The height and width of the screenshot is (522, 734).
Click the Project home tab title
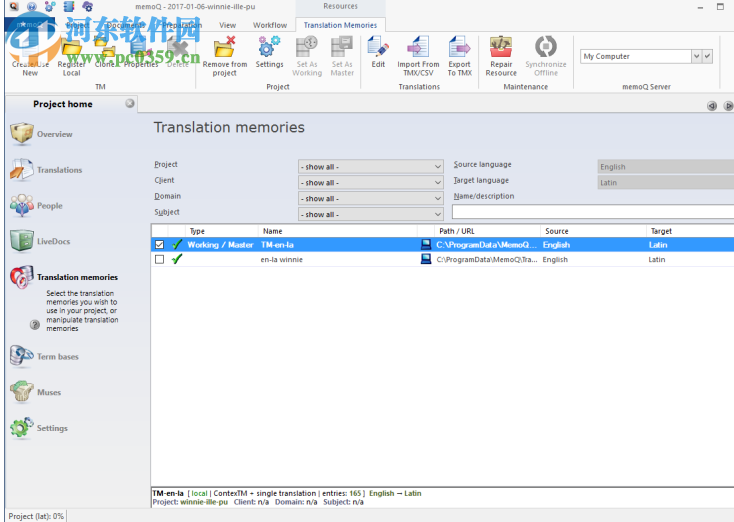tap(63, 104)
